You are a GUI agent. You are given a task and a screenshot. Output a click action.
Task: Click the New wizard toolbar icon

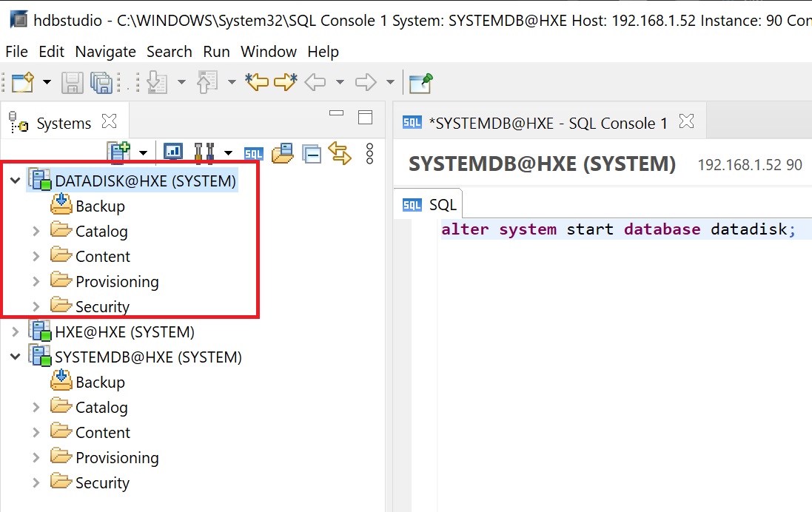(x=23, y=82)
